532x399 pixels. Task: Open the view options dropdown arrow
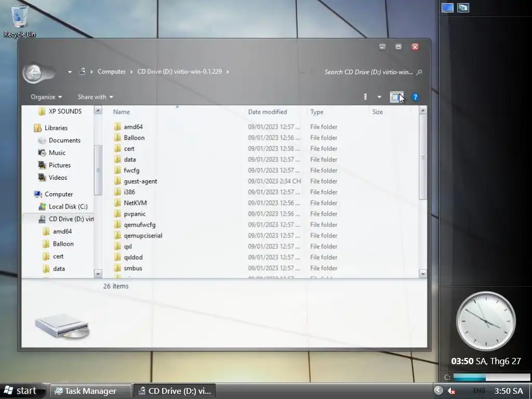coord(379,97)
